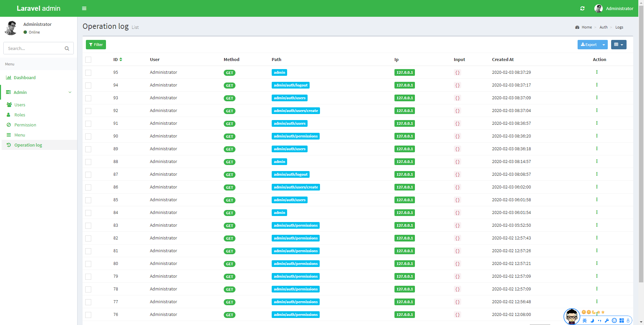
Task: Open the column selector grid dropdown
Action: click(x=619, y=45)
